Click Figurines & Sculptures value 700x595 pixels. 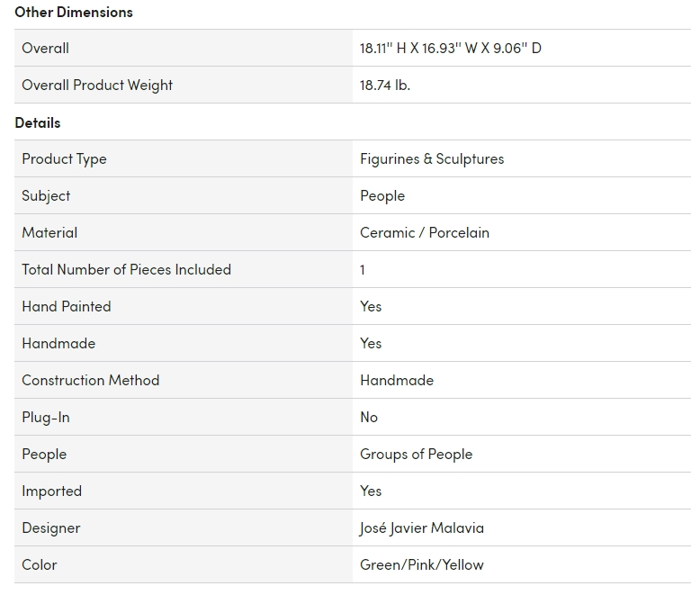432,158
